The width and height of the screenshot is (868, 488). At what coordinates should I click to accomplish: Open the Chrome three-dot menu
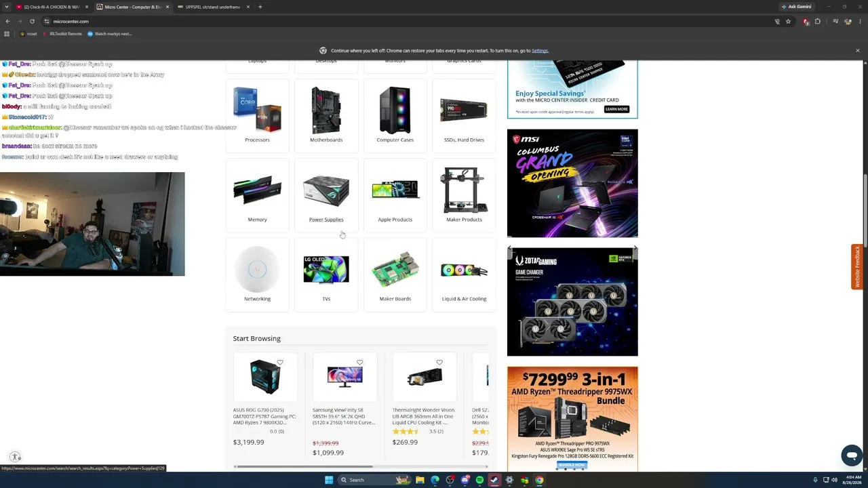[x=860, y=21]
